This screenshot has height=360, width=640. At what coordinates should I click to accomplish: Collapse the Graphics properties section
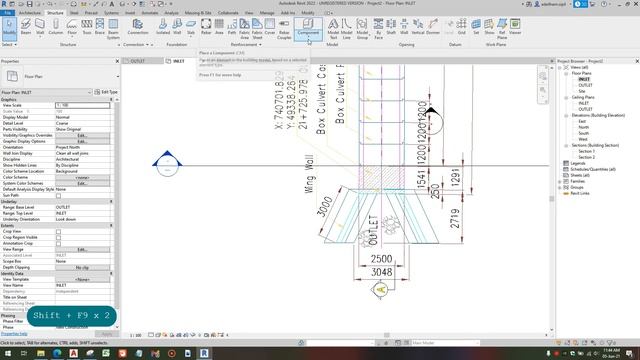111,99
